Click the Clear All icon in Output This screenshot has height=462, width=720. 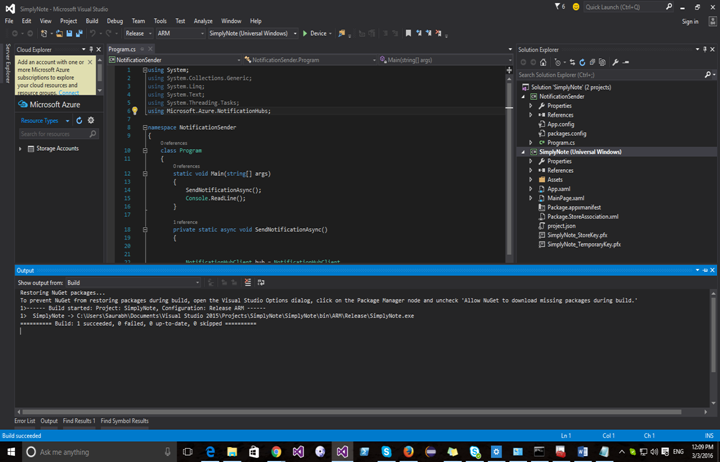pyautogui.click(x=248, y=283)
